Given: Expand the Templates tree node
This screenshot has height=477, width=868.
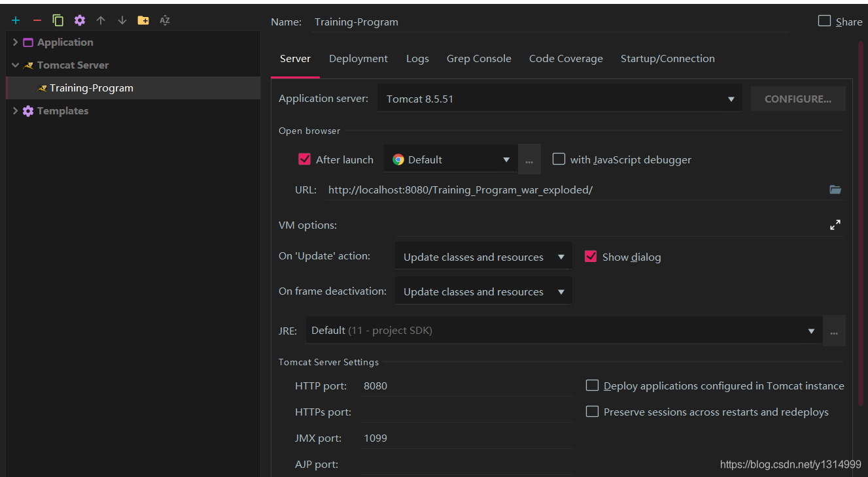Looking at the screenshot, I should pyautogui.click(x=15, y=111).
